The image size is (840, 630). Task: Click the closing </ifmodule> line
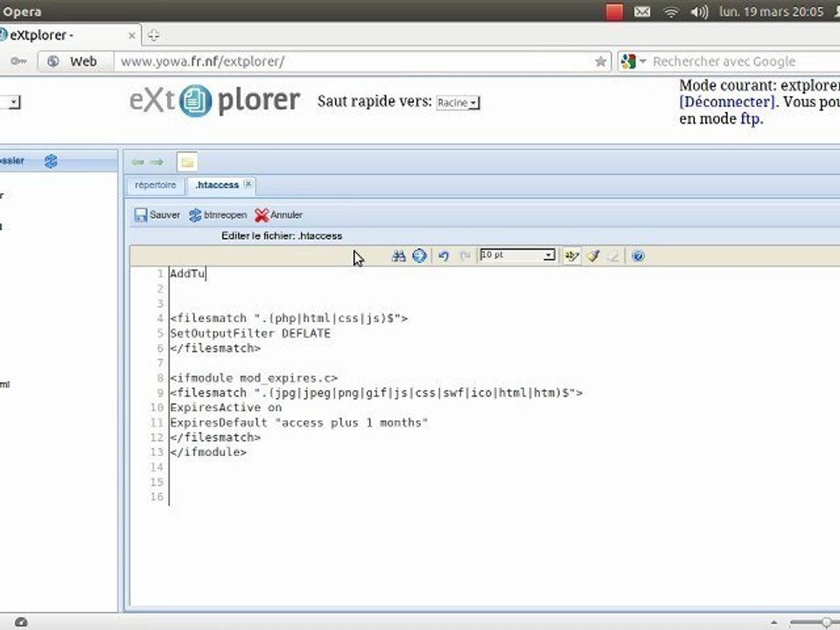[x=208, y=452]
